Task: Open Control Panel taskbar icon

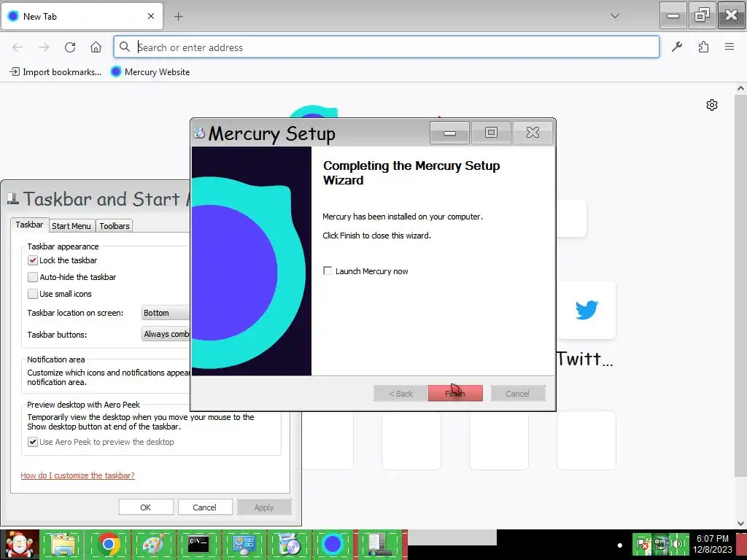Action: click(x=243, y=545)
